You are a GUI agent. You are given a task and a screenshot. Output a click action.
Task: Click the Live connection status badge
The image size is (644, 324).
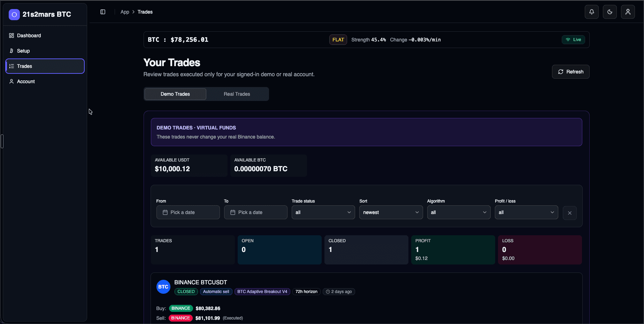[573, 40]
